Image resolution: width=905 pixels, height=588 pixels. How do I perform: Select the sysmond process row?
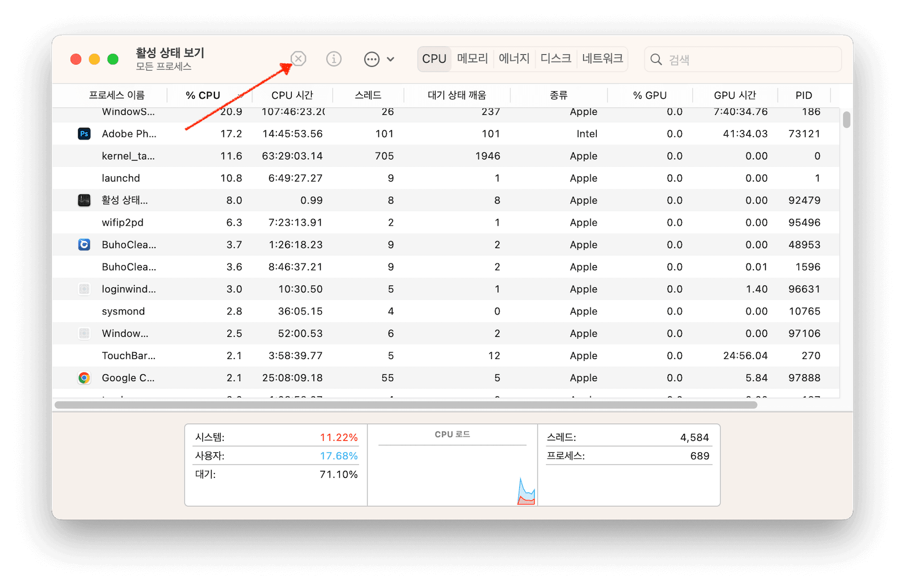[x=446, y=311]
